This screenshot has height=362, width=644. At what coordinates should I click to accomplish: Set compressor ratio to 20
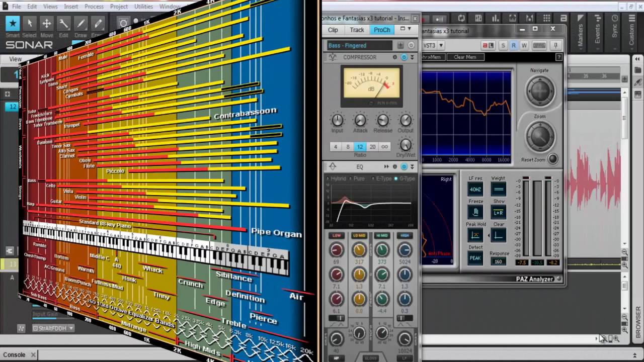point(372,147)
